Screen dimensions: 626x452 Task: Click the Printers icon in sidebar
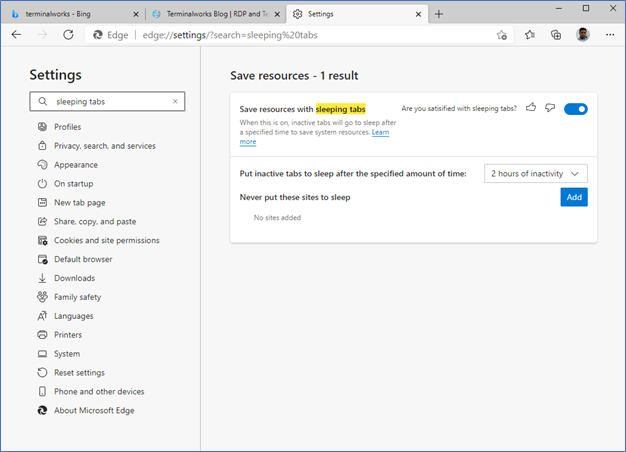click(42, 335)
